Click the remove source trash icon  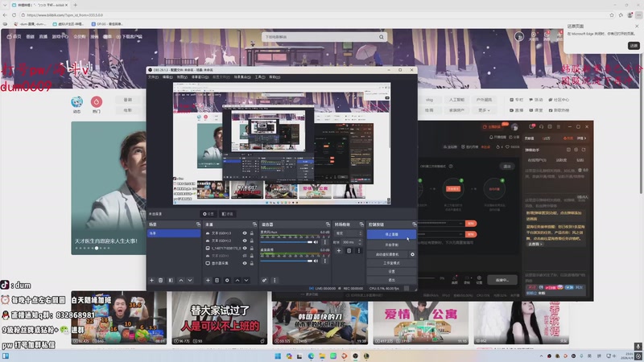(217, 280)
